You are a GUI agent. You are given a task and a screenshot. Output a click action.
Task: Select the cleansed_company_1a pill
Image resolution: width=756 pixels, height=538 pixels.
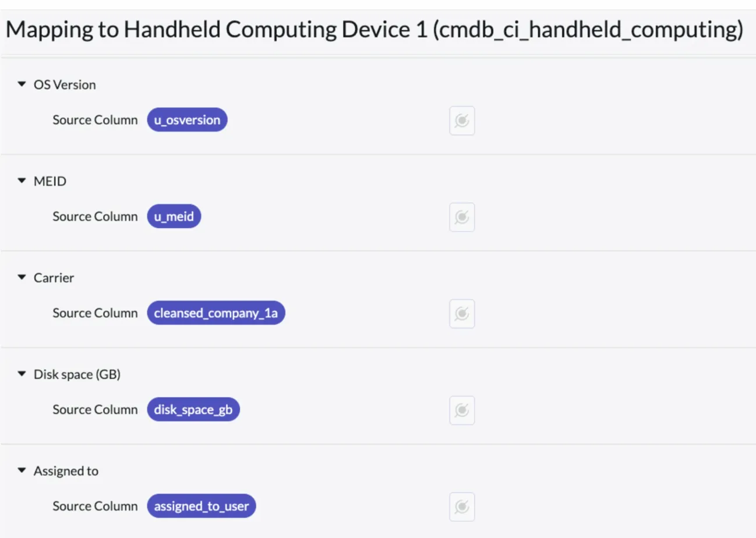(x=216, y=313)
